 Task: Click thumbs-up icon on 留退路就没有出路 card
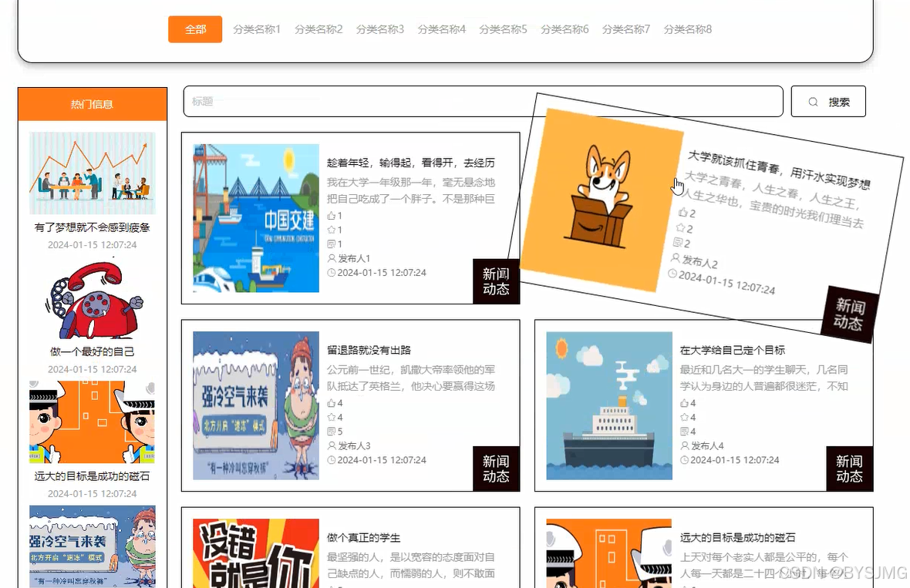coord(332,403)
